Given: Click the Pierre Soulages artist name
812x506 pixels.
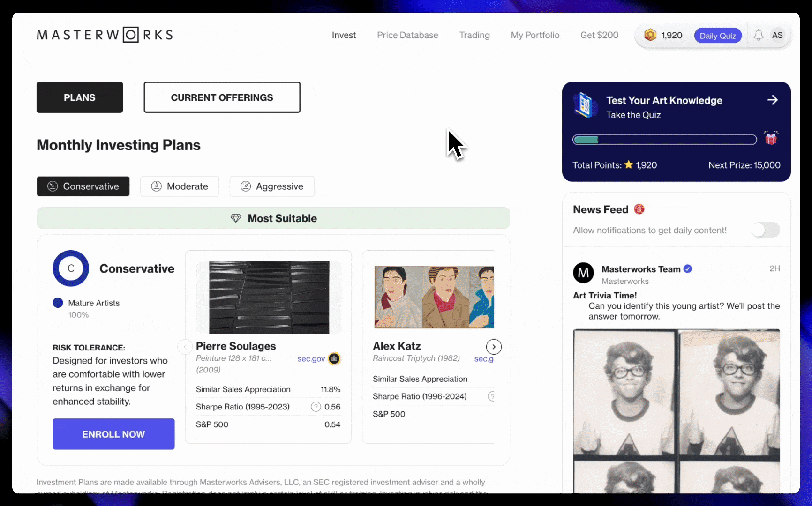Looking at the screenshot, I should point(236,346).
